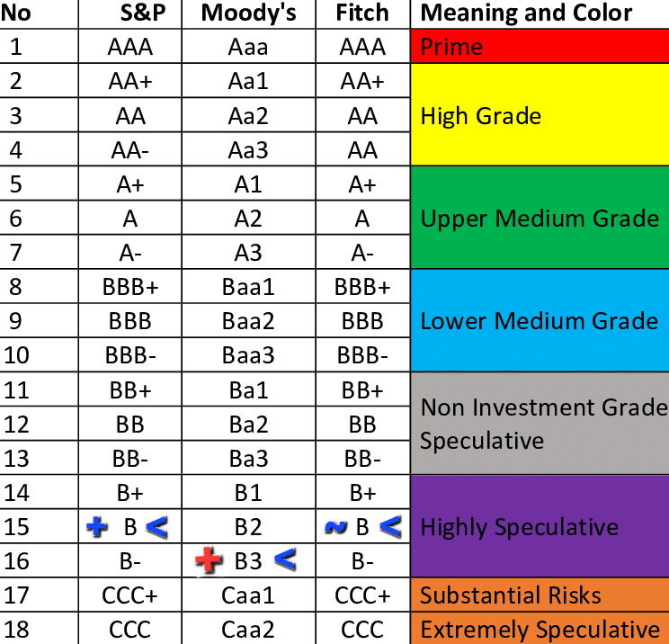This screenshot has height=644, width=669.
Task: Click the blue plus icon in S&P row 15
Action: (x=95, y=527)
